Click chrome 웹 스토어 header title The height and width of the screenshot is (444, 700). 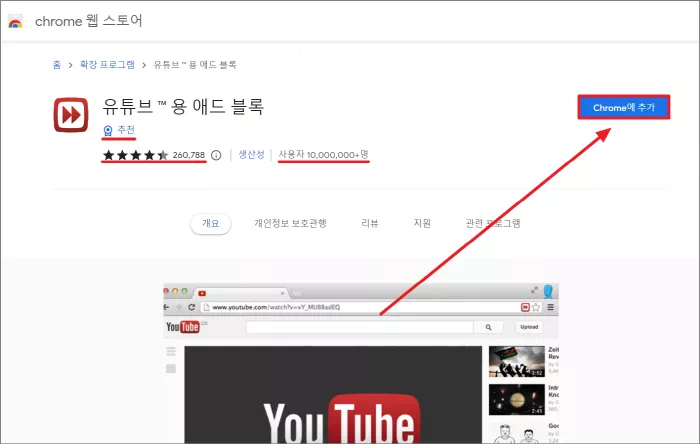point(88,21)
